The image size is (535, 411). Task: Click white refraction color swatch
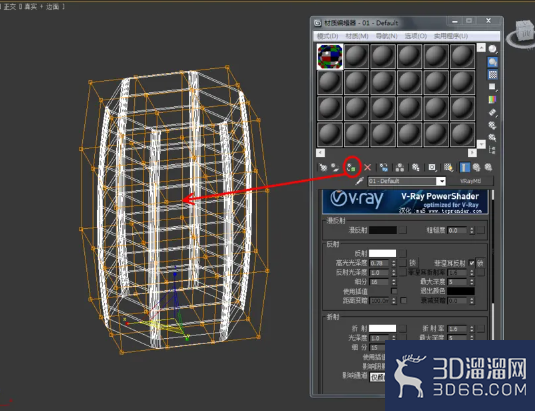coord(382,328)
